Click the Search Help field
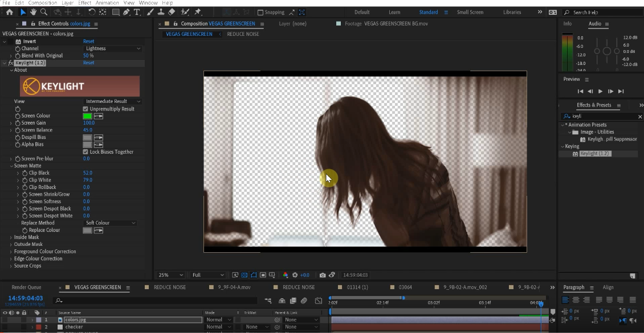Screen dimensions: 644x333 [601, 13]
